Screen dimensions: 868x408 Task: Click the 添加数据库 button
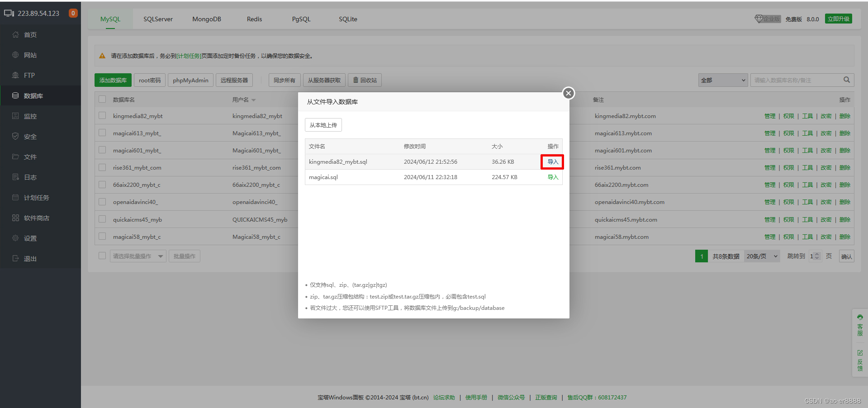point(113,80)
